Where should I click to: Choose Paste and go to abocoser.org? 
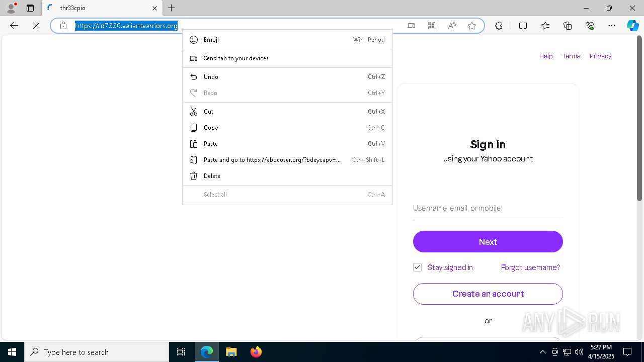point(287,160)
